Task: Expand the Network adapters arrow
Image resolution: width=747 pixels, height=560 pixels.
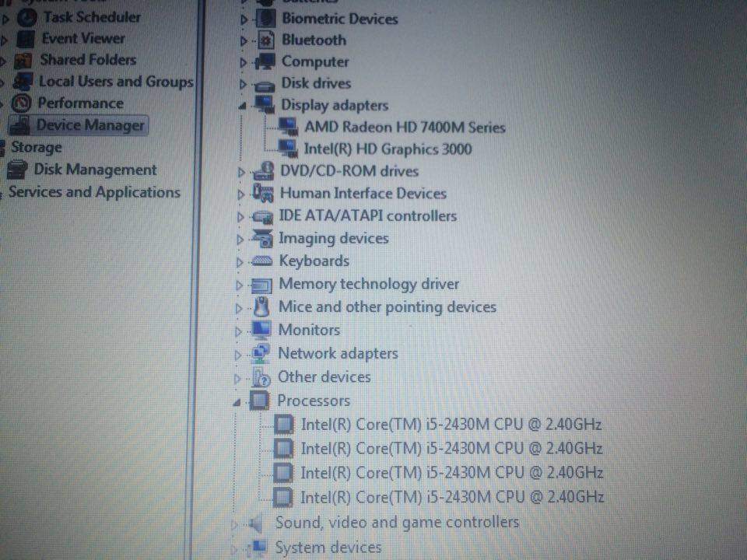Action: [x=238, y=355]
